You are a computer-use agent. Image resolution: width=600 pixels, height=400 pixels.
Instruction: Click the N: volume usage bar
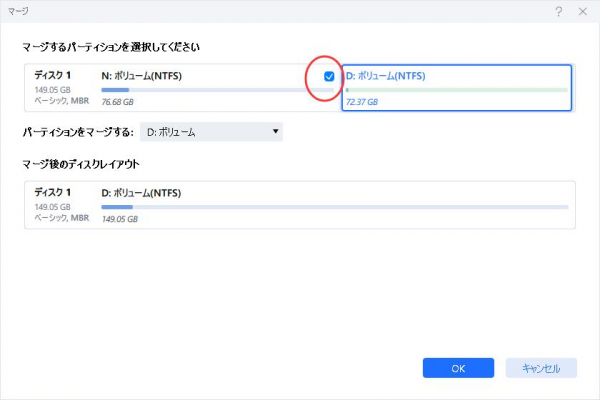tap(203, 90)
